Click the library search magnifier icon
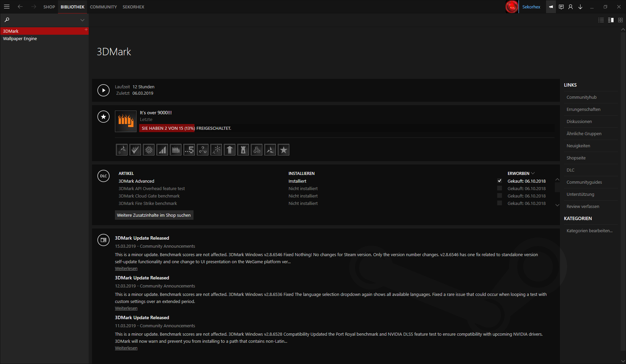The image size is (626, 364). point(7,20)
